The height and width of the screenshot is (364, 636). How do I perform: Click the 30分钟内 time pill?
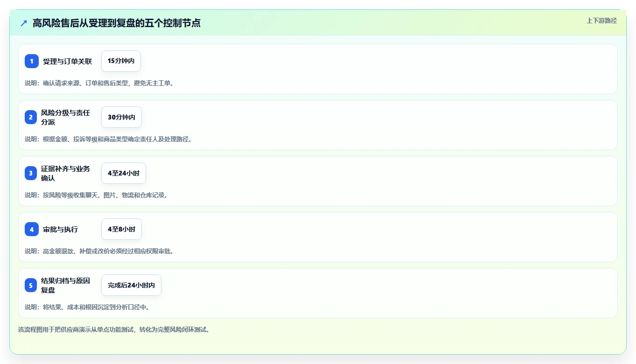click(121, 117)
